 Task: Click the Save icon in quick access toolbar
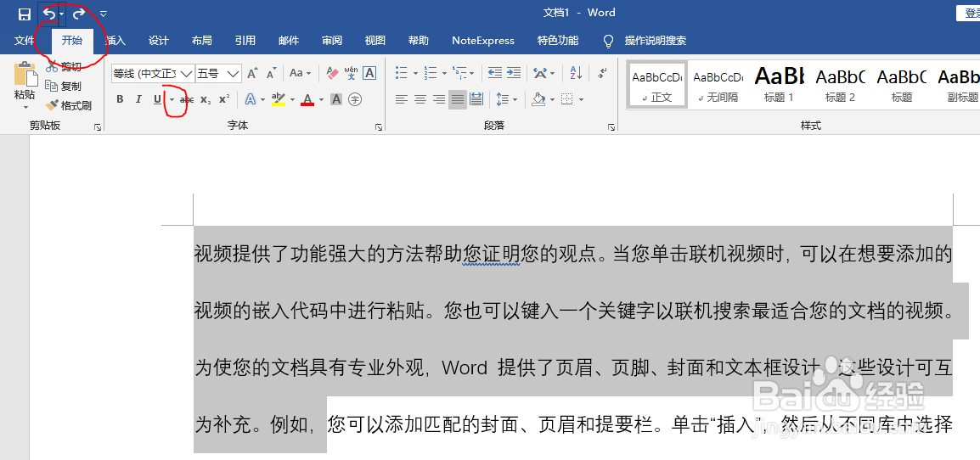pyautogui.click(x=25, y=13)
